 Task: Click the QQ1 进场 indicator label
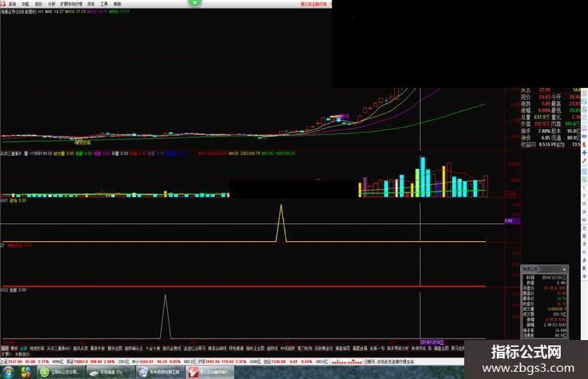pos(13,201)
